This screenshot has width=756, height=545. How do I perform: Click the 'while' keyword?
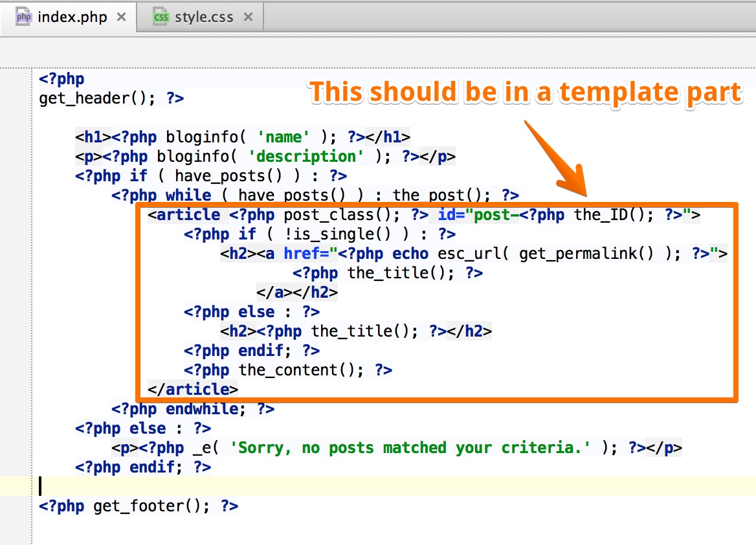(x=188, y=195)
